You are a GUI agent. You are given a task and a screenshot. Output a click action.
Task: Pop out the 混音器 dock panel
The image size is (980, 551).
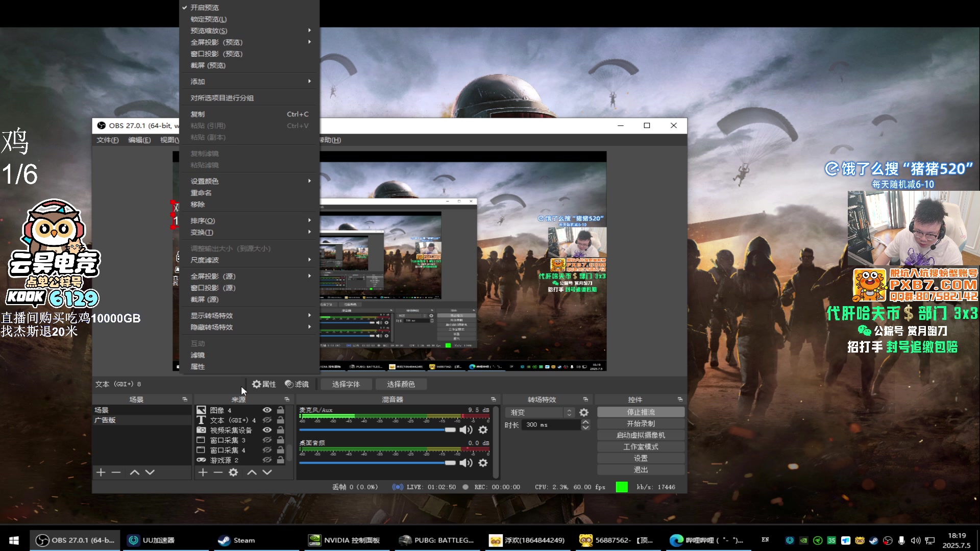tap(493, 399)
